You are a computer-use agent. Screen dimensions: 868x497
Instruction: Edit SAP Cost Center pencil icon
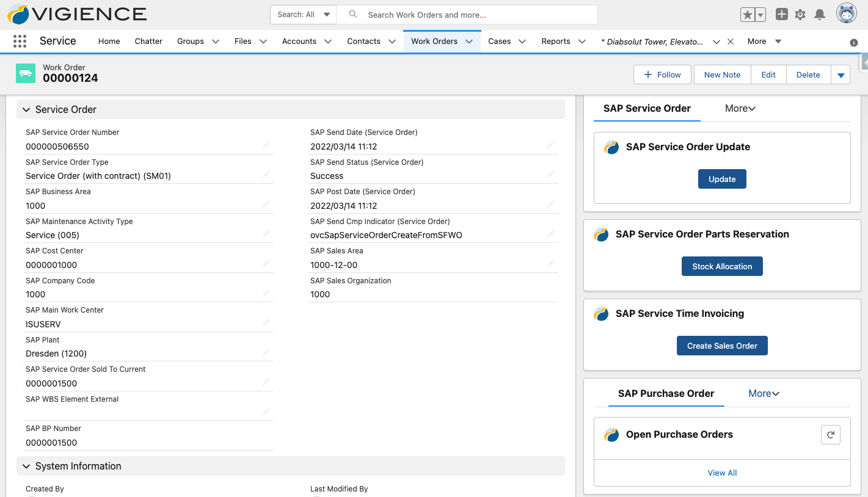click(x=266, y=263)
